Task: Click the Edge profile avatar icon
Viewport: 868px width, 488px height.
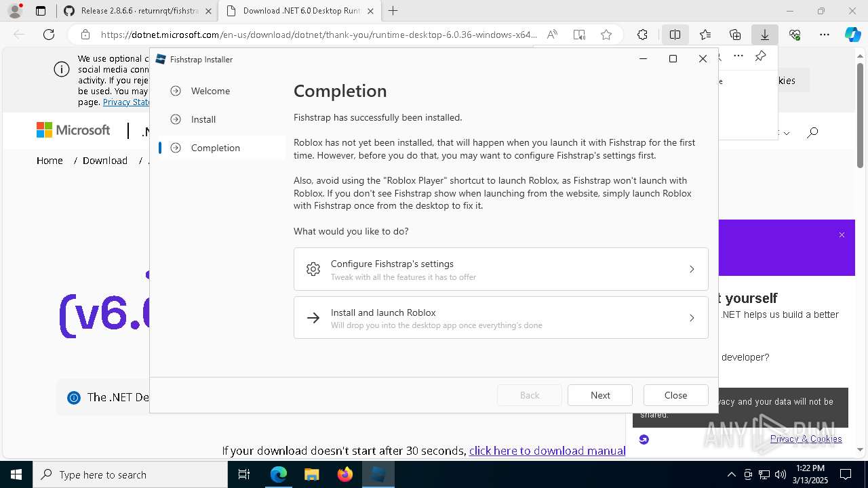Action: pos(14,11)
